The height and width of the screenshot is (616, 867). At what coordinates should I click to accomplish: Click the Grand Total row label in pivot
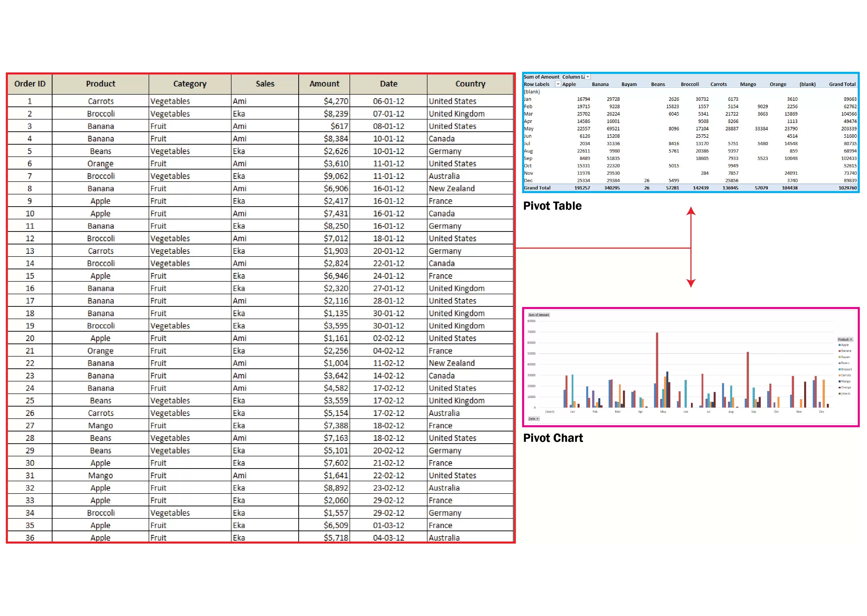[537, 188]
